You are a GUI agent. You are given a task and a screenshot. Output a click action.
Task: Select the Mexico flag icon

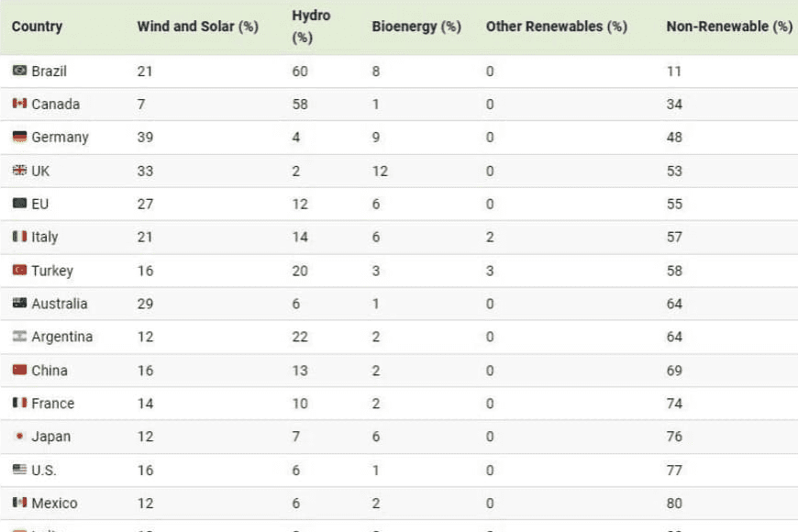point(19,503)
